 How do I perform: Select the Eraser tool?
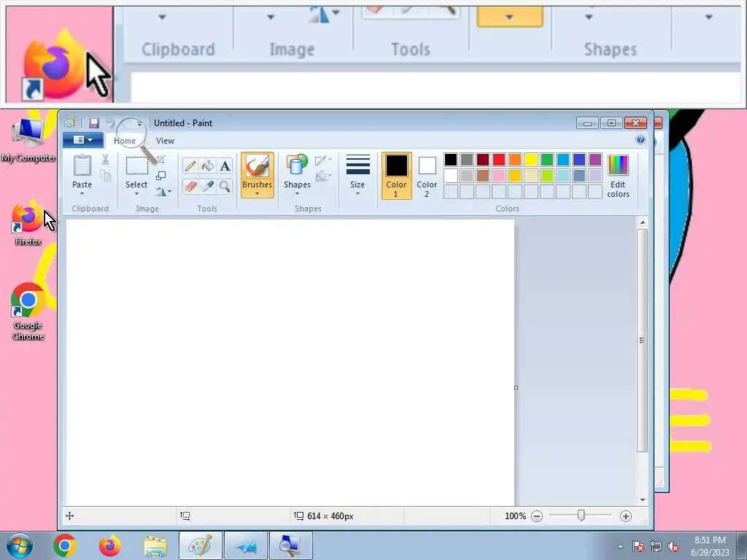coord(190,186)
